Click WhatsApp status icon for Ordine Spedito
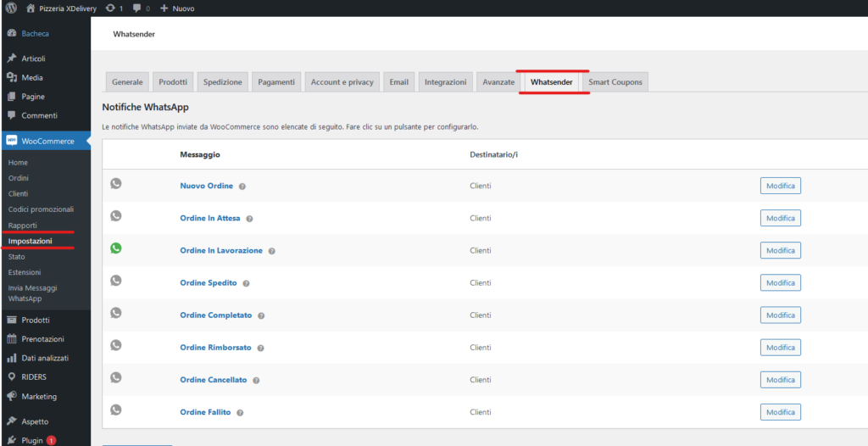The height and width of the screenshot is (446, 868). click(115, 281)
